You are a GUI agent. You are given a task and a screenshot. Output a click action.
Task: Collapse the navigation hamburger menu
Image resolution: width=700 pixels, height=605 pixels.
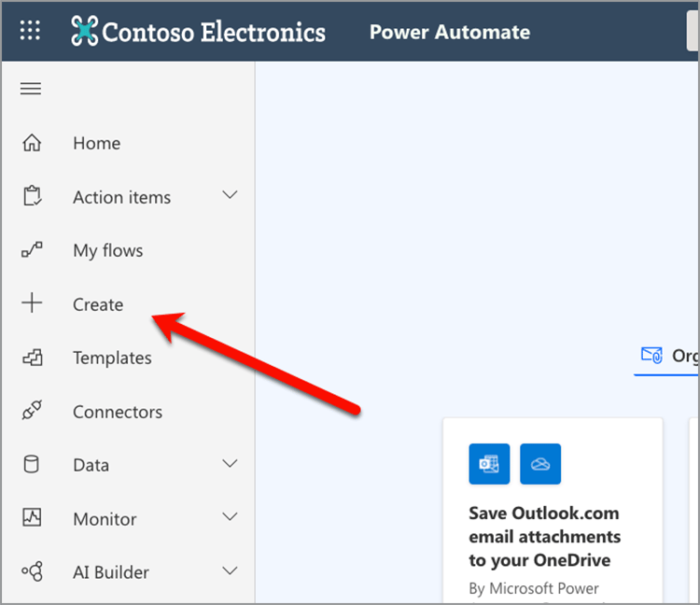point(31,89)
